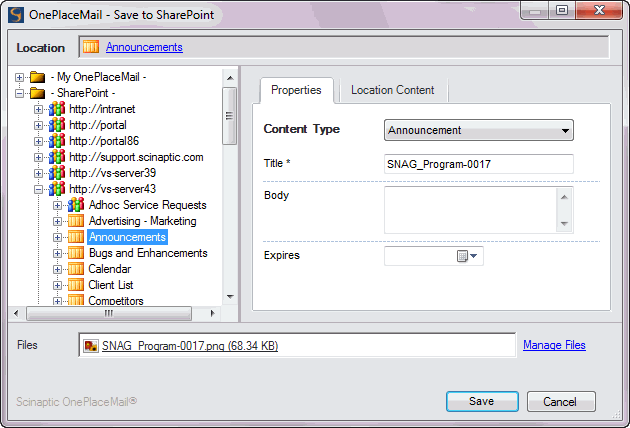
Task: Select the Calendar list icon
Action: tap(76, 269)
